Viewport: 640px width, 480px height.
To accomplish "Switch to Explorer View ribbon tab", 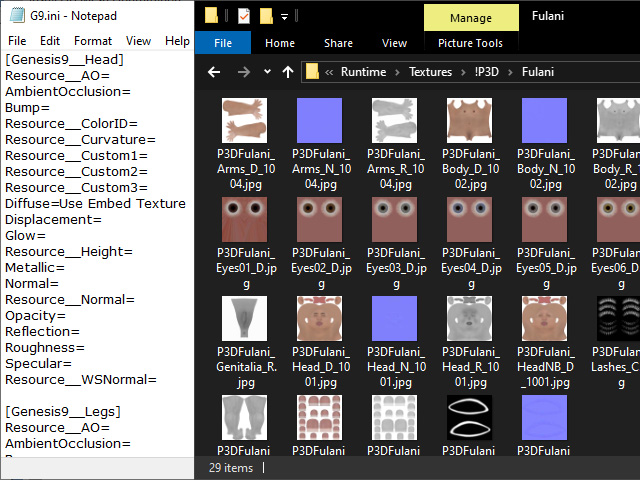I will tap(394, 43).
